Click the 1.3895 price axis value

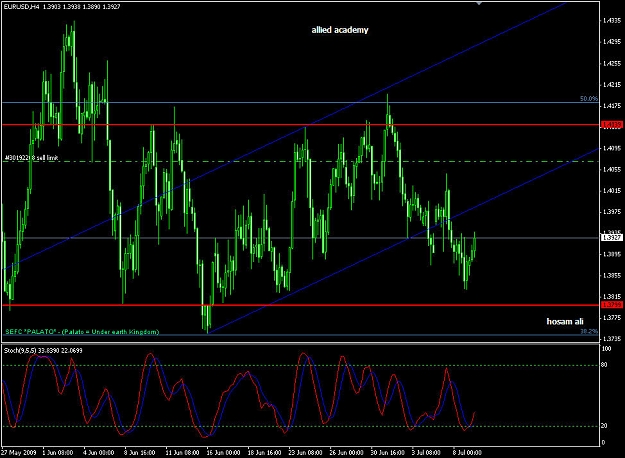coord(612,254)
